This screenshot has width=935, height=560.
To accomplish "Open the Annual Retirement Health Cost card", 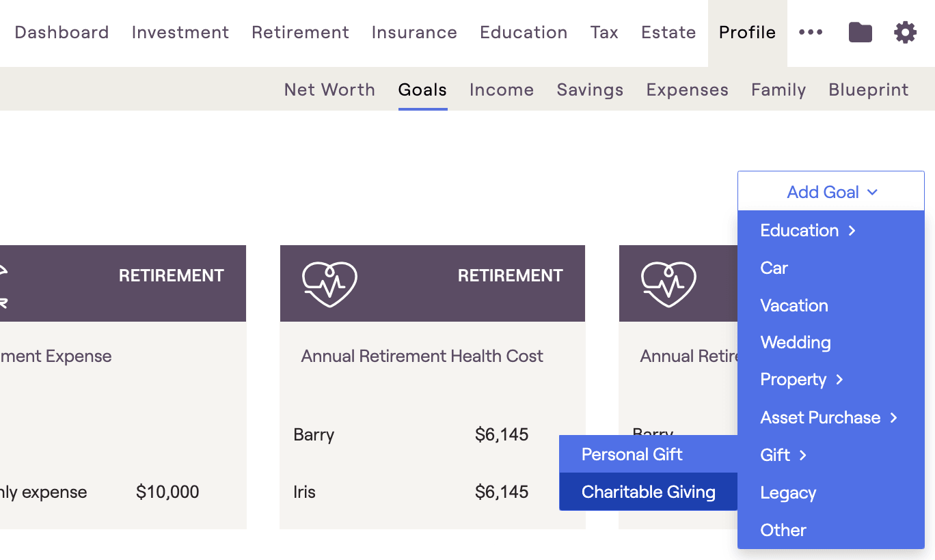I will coord(433,387).
